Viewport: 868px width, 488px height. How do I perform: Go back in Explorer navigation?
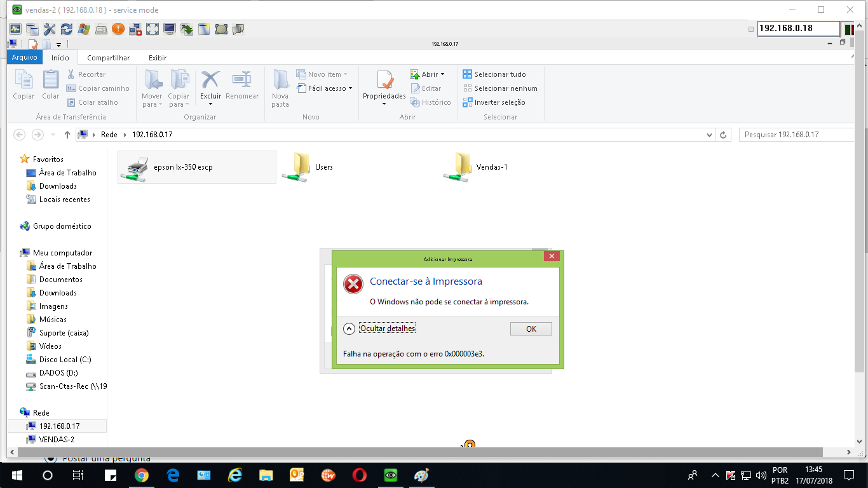(20, 135)
